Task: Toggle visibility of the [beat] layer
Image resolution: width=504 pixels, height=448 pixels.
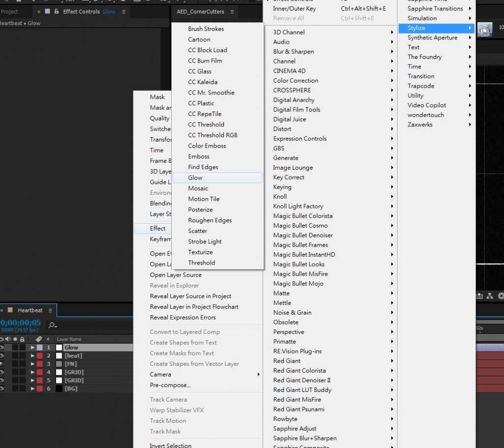Action: pos(2,356)
